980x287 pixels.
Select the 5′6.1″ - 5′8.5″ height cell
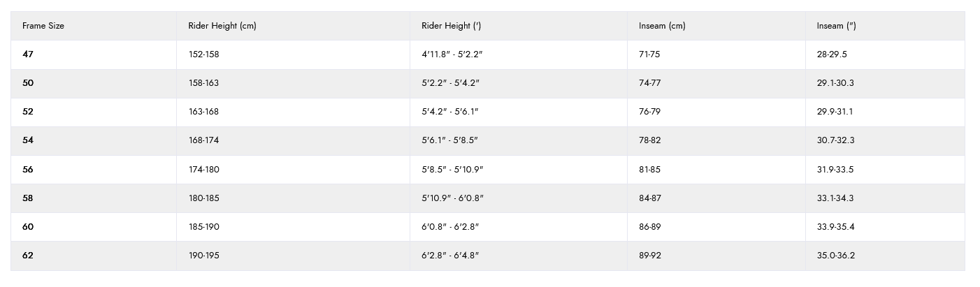449,140
